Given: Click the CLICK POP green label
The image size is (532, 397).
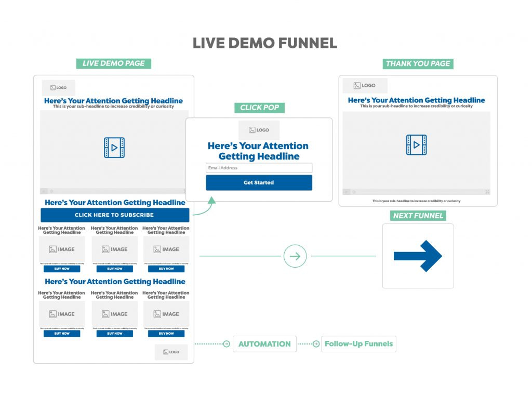Looking at the screenshot, I should pos(260,108).
